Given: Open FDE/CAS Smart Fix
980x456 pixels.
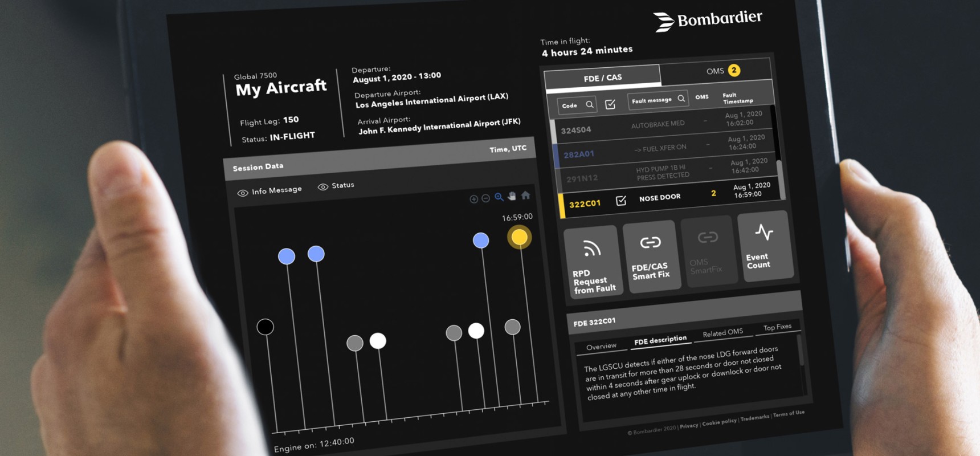Looking at the screenshot, I should point(651,256).
